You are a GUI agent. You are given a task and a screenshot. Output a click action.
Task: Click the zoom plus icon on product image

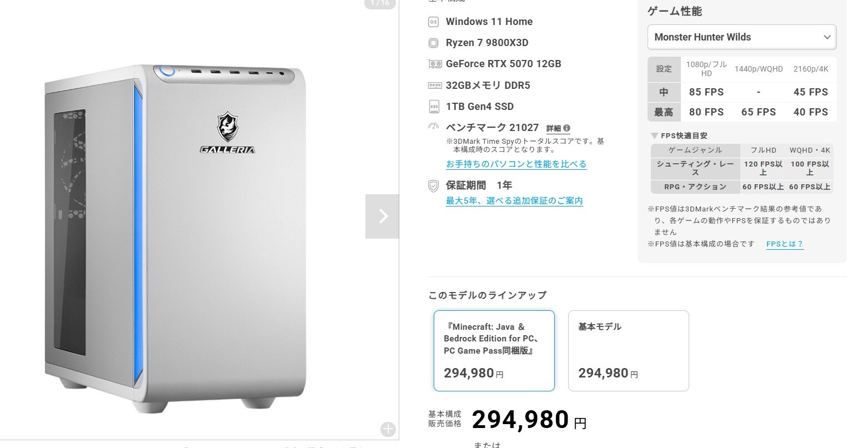(388, 429)
